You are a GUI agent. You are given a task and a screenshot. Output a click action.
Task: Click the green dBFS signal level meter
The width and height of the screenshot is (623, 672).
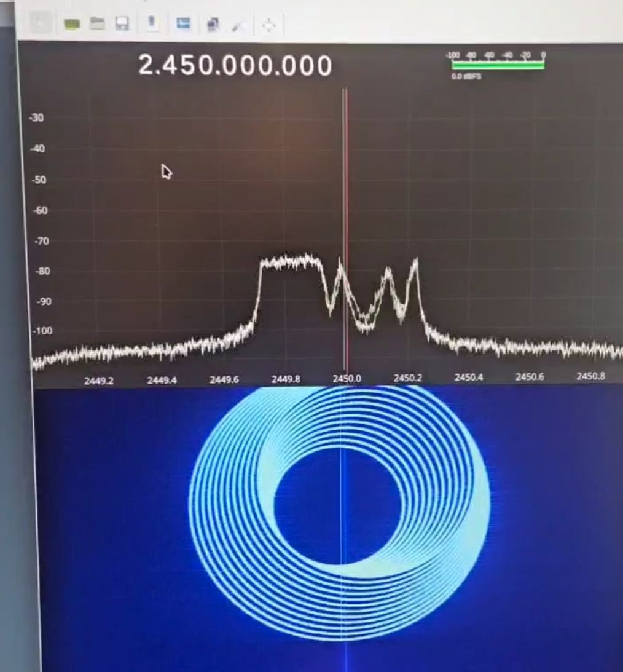tap(498, 65)
